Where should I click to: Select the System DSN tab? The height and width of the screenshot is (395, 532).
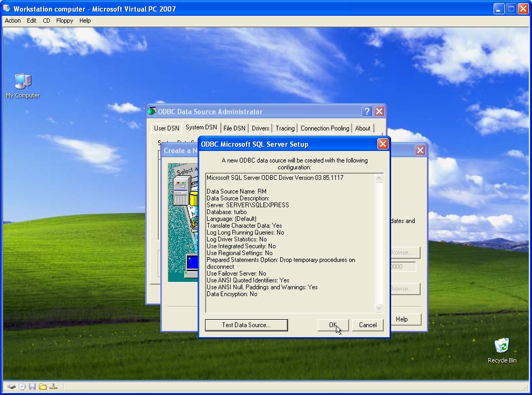coord(201,127)
